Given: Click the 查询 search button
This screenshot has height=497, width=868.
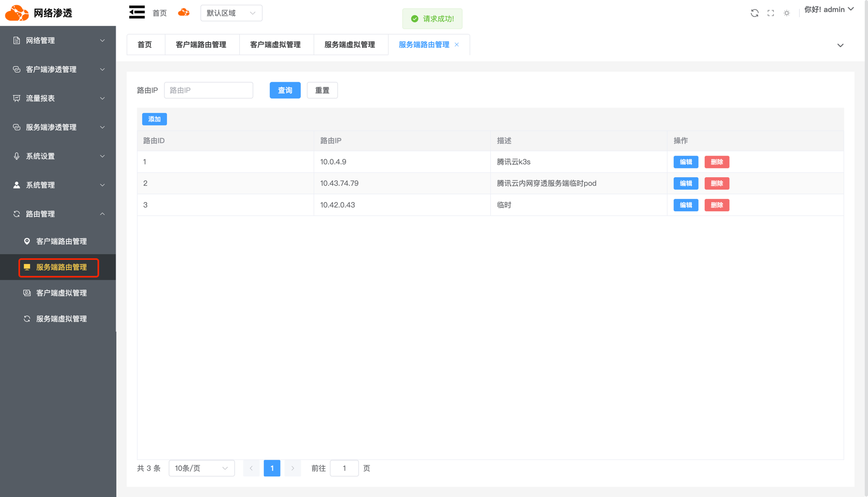Looking at the screenshot, I should click(x=285, y=90).
